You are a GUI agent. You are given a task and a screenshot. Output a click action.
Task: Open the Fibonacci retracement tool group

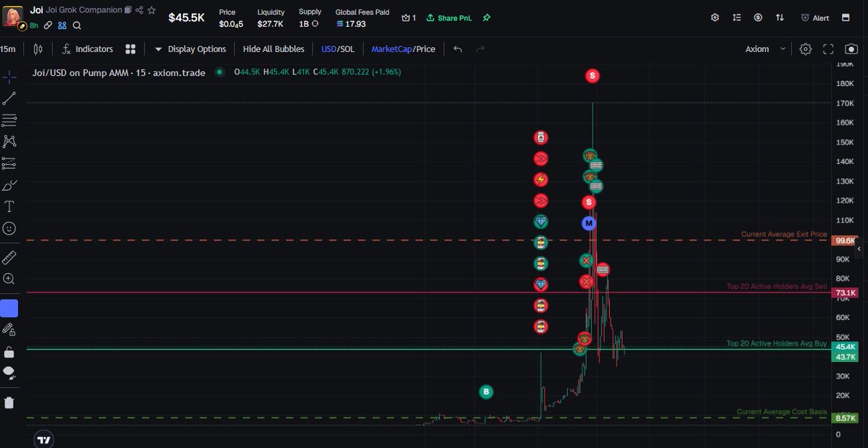[9, 120]
